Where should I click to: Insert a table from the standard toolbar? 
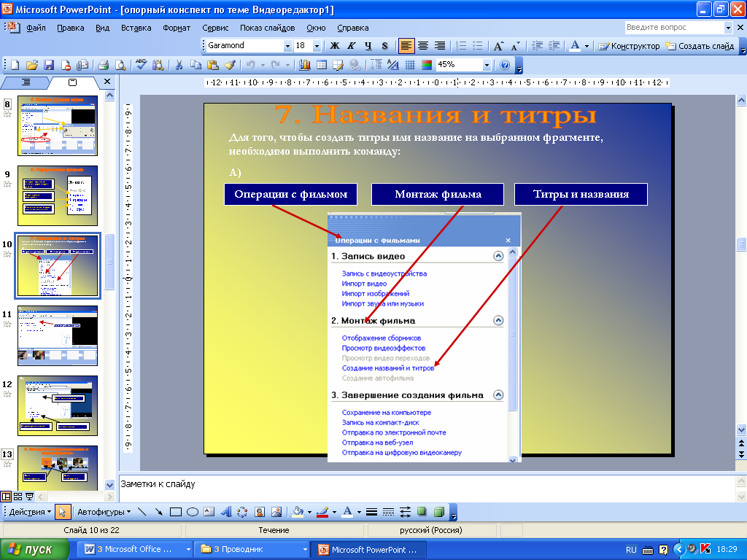tap(322, 65)
